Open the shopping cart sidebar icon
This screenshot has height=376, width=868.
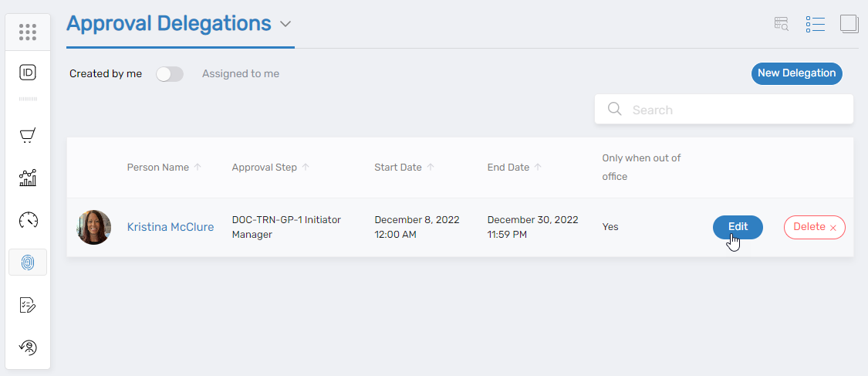click(x=28, y=136)
